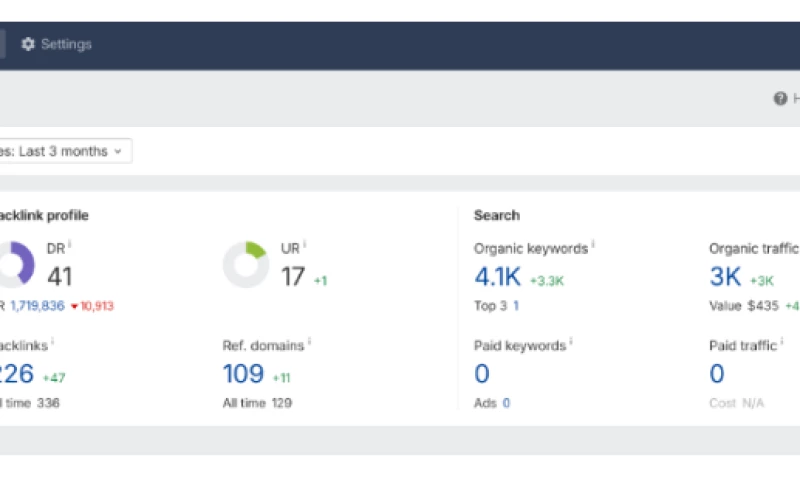The image size is (800, 480).
Task: Click the UR value 17
Action: click(x=293, y=276)
